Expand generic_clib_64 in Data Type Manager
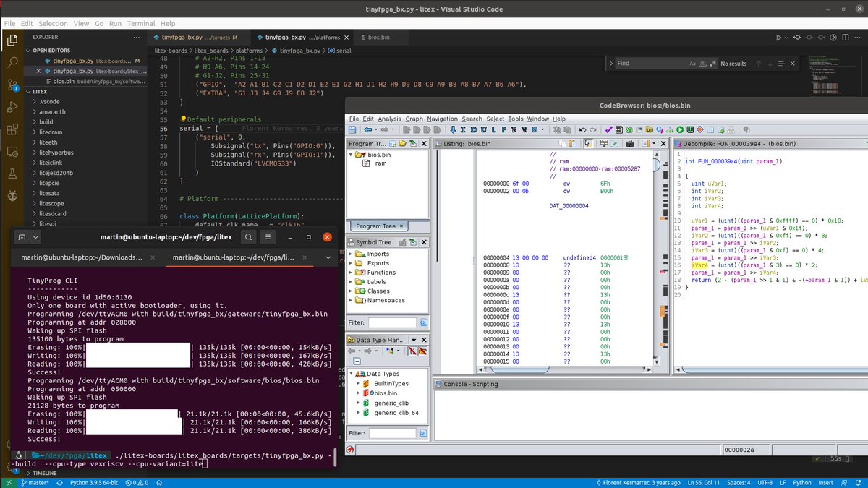Image resolution: width=868 pixels, height=488 pixels. tap(357, 413)
